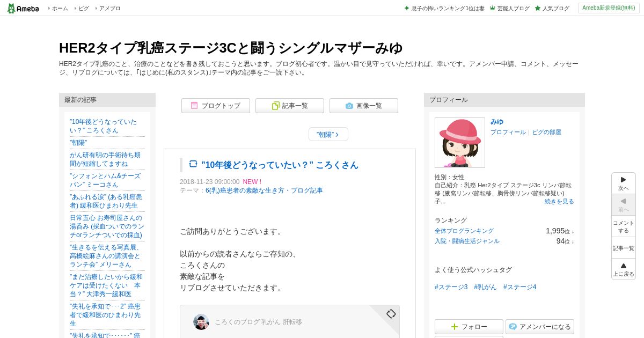The width and height of the screenshot is (644, 338).
Task: Open article title "10年後どうなっていたい？" ころくさん
Action: point(280,165)
